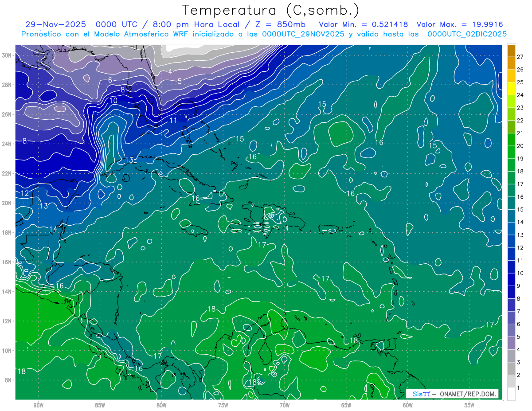
Task: Click the '24N' latitude axis label
Action: coord(7,144)
